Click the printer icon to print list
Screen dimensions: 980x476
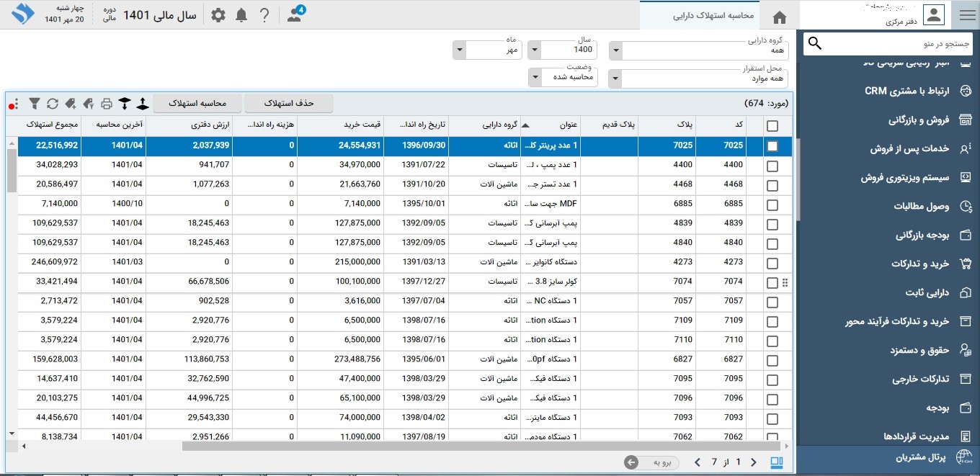pos(107,104)
